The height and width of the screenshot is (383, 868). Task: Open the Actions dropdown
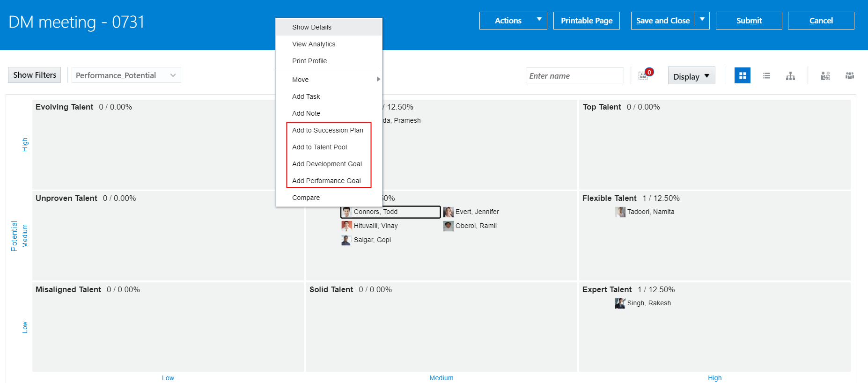(513, 21)
